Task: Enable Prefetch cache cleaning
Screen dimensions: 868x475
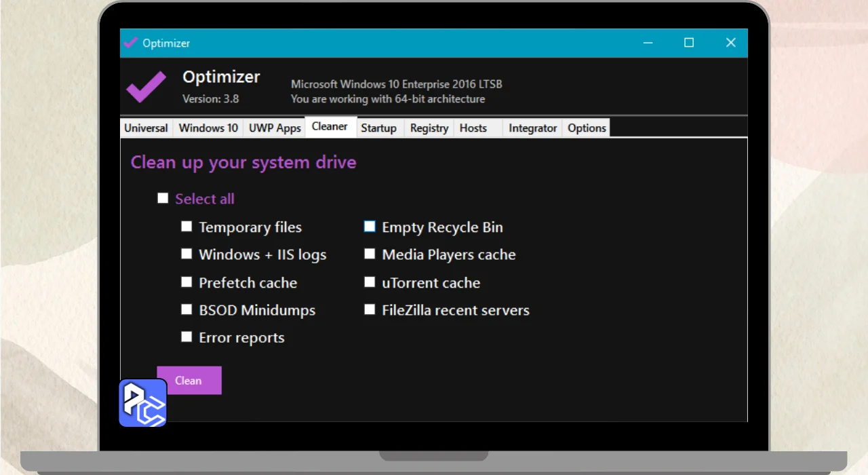Action: tap(186, 282)
